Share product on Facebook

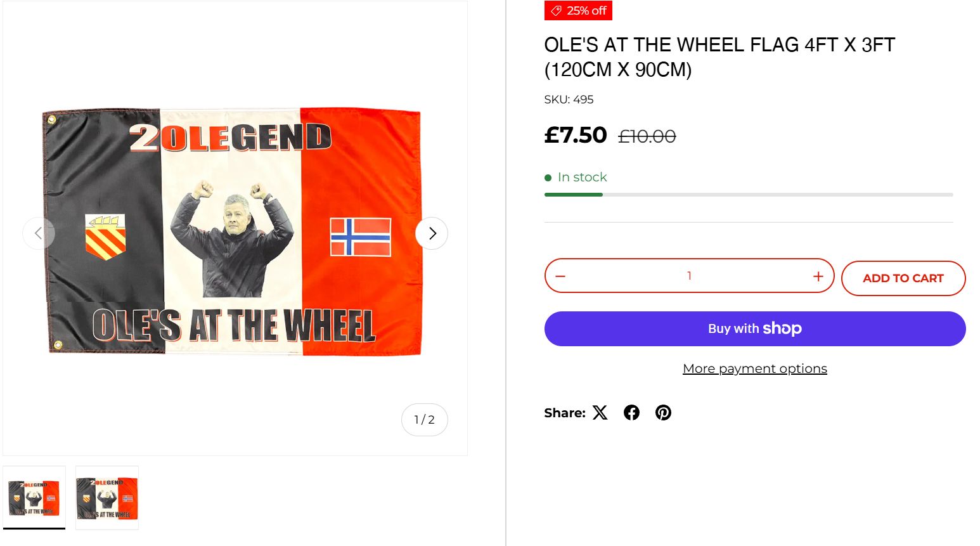[x=631, y=413]
